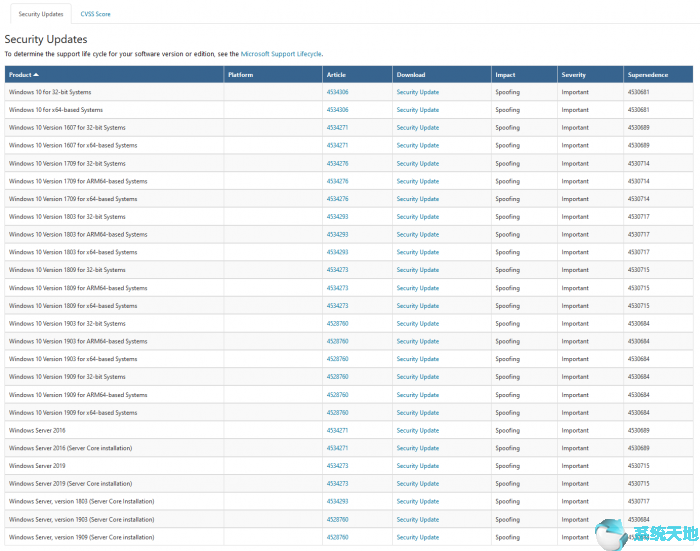The width and height of the screenshot is (700, 551).
Task: Open article 4534271 for Version 1607 32-bit
Action: (x=337, y=128)
